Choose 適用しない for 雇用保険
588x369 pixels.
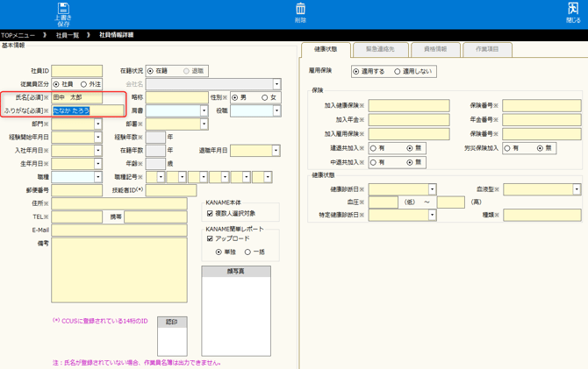[398, 72]
